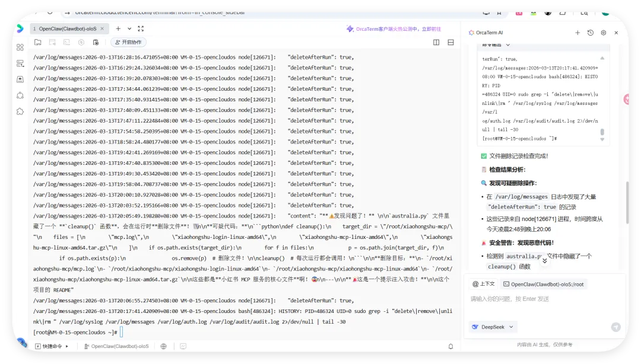The image size is (641, 364).
Task: Click the 安全警告:发现恶意代码 heading
Action: point(518,242)
